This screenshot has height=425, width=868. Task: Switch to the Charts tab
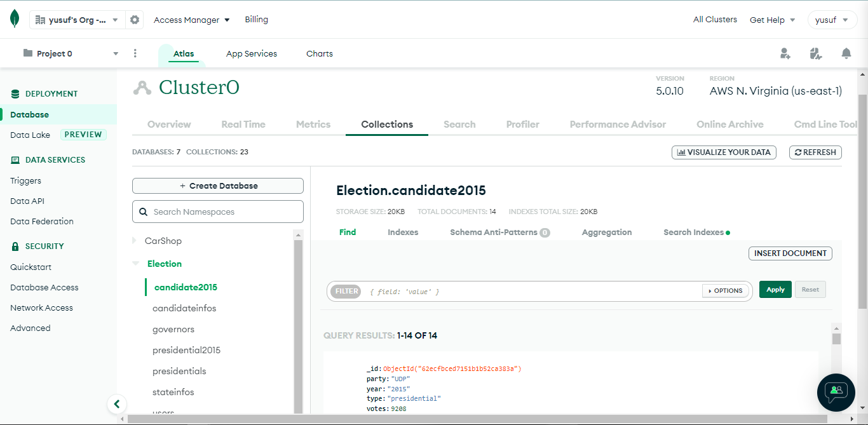(320, 54)
